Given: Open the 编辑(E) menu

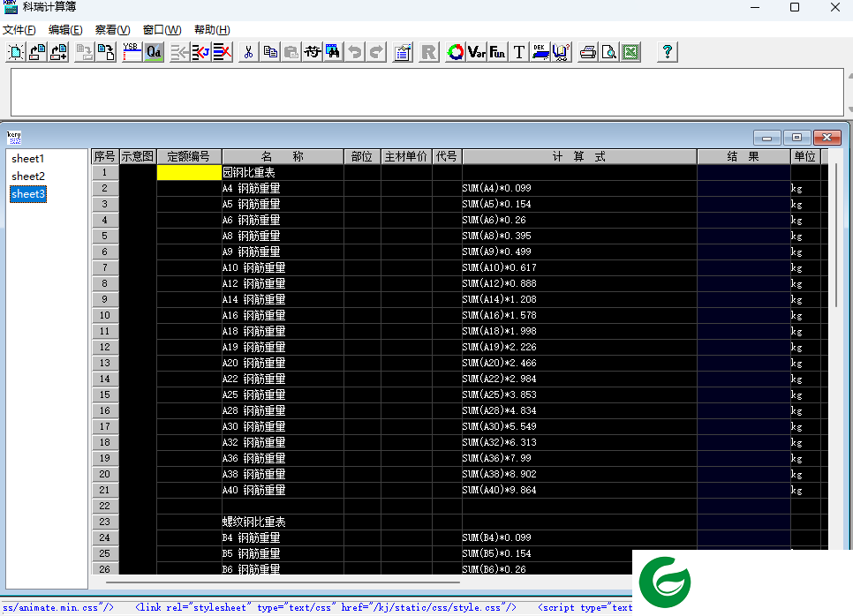Looking at the screenshot, I should pos(65,30).
